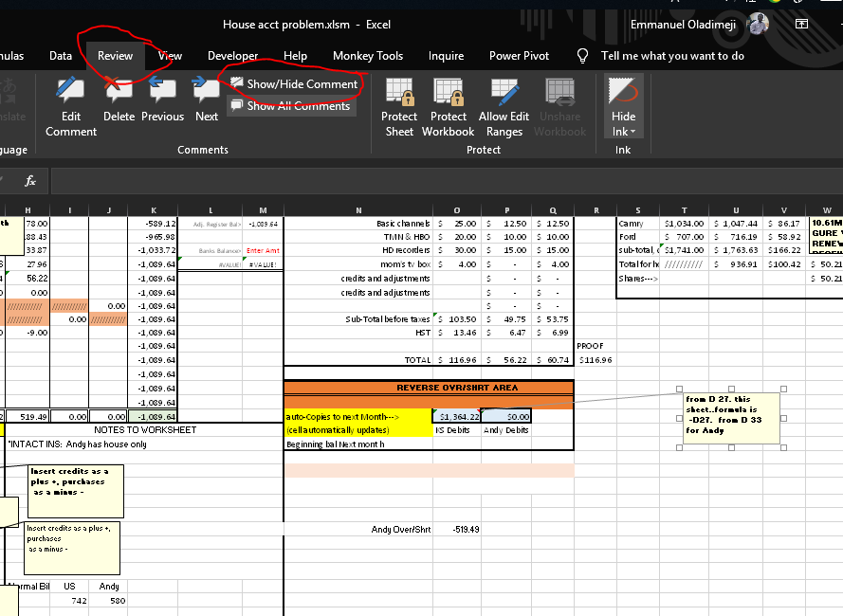Screen dimensions: 843x616
Task: Open the Ribbon Display Options button
Action: point(801,24)
